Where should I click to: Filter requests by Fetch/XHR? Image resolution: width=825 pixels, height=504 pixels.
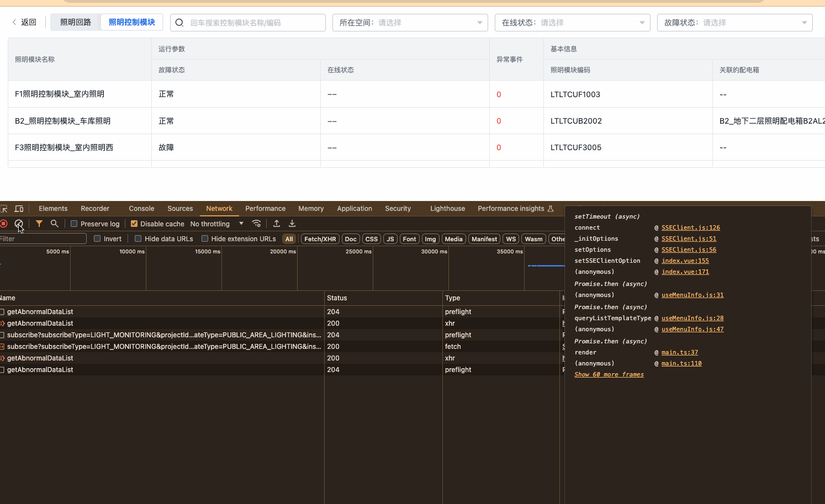(320, 239)
